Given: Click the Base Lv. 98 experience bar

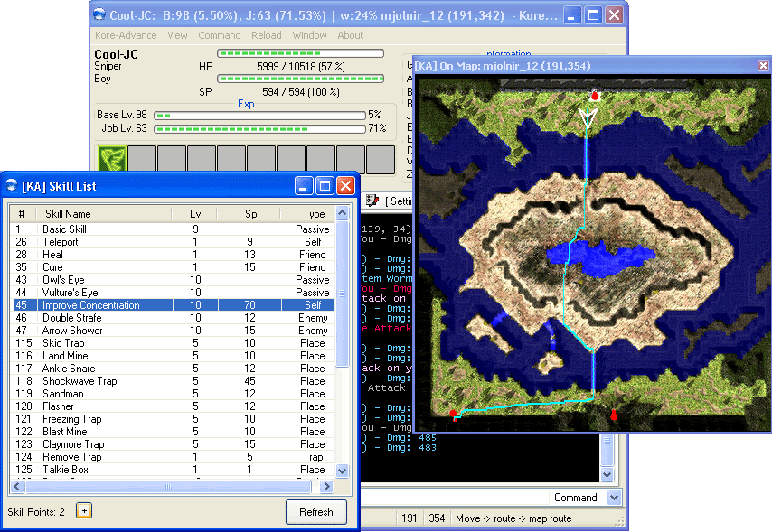Looking at the screenshot, I should [260, 115].
